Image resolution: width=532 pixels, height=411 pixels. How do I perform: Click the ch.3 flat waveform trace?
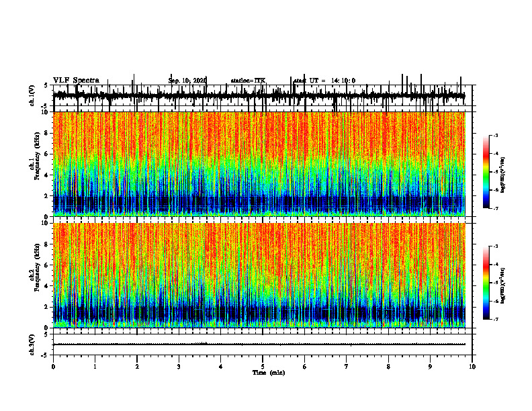click(x=259, y=345)
